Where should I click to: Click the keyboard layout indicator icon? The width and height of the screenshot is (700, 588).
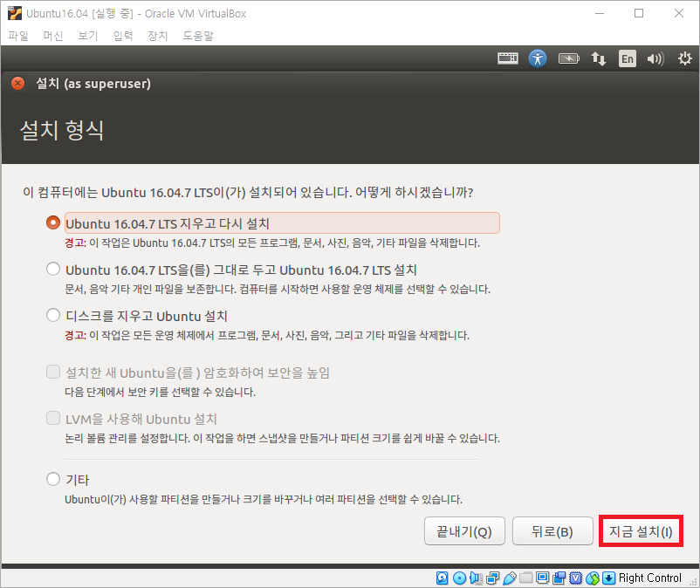coord(508,58)
